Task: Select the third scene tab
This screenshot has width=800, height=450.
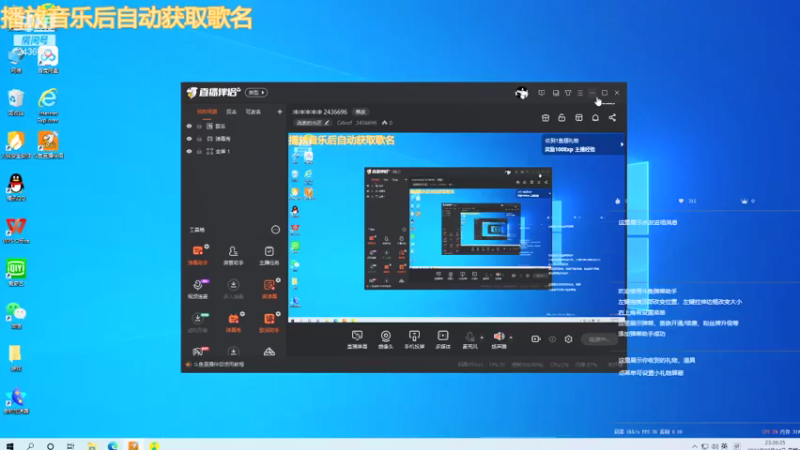Action: 254,112
